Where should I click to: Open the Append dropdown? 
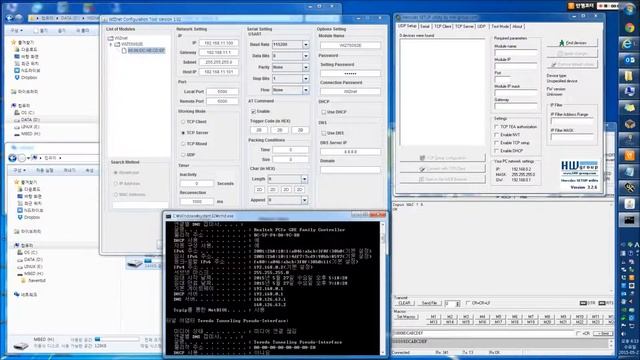pyautogui.click(x=304, y=200)
